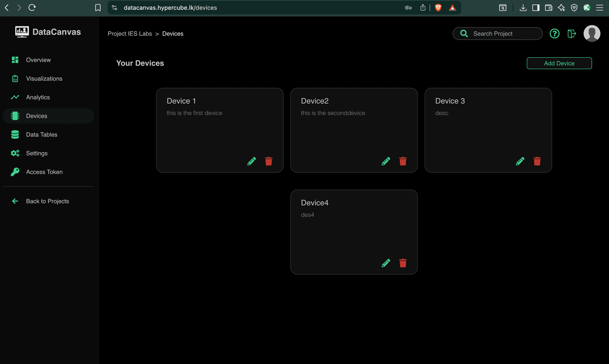The image size is (609, 364).
Task: Edit Device 1 with its pencil icon
Action: point(252,161)
